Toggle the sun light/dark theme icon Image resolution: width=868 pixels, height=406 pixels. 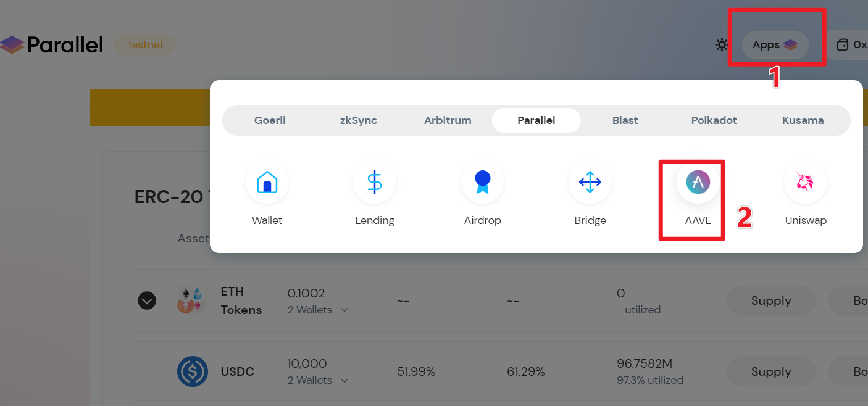[x=722, y=45]
